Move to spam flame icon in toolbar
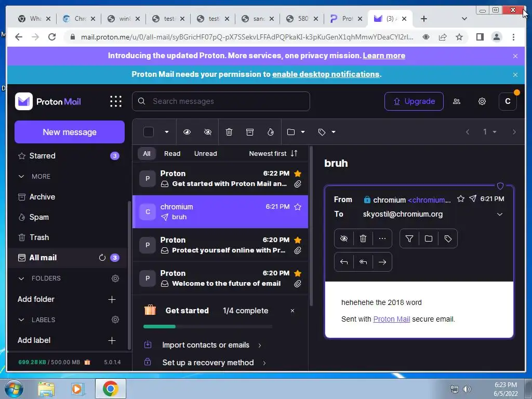Viewport: 532px width, 399px height. coord(270,132)
